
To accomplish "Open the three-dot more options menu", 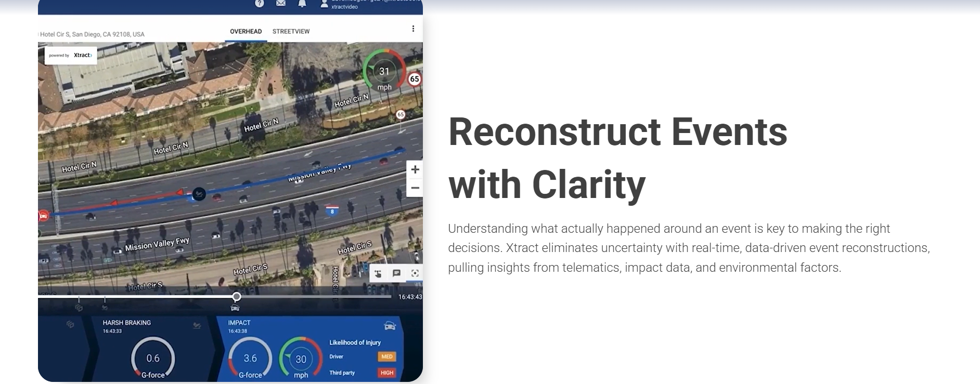I will click(x=413, y=29).
